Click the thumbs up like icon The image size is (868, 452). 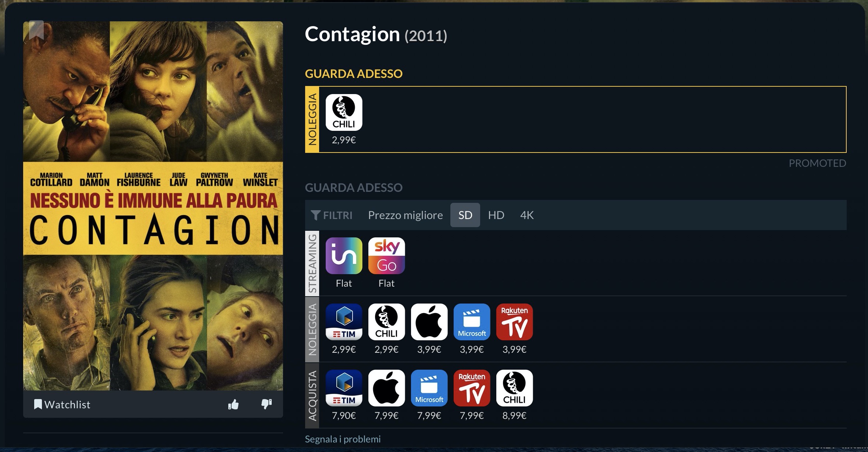click(x=233, y=405)
